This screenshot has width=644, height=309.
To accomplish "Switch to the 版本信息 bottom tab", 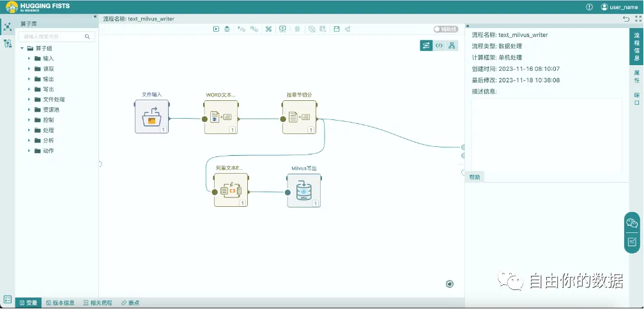I will click(60, 303).
